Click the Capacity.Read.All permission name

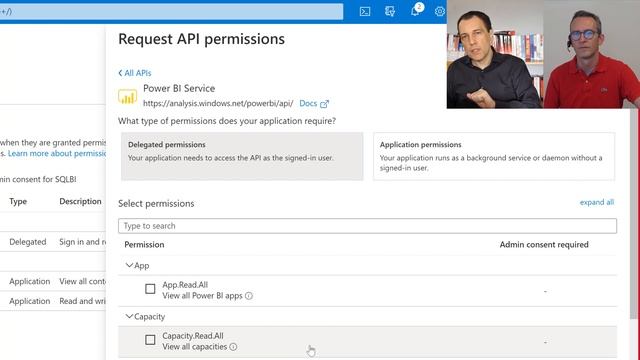(193, 336)
